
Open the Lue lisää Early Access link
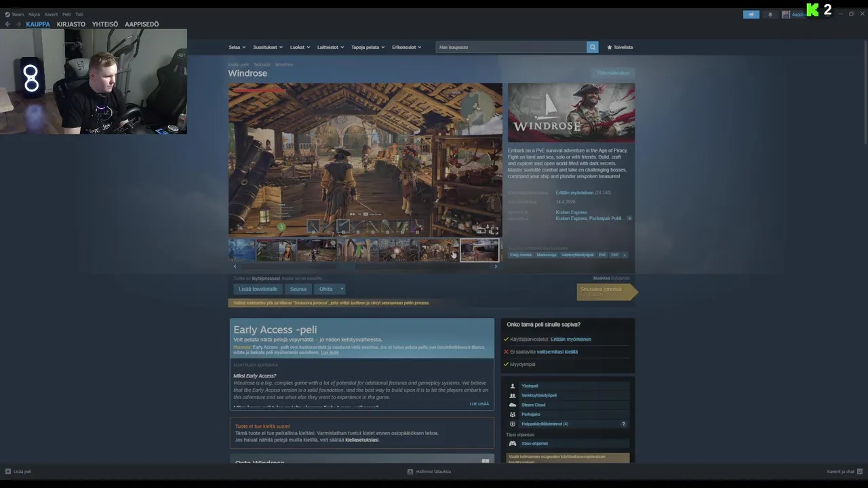tap(330, 352)
